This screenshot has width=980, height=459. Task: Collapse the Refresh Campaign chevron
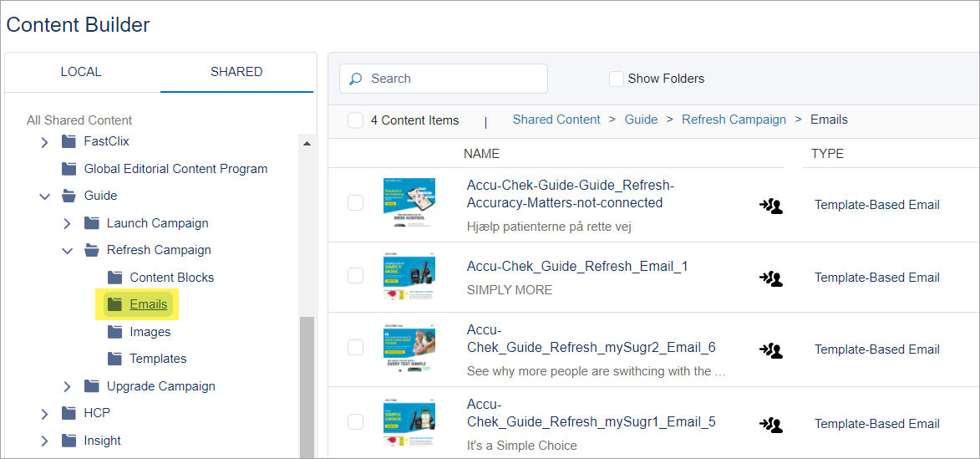click(68, 251)
